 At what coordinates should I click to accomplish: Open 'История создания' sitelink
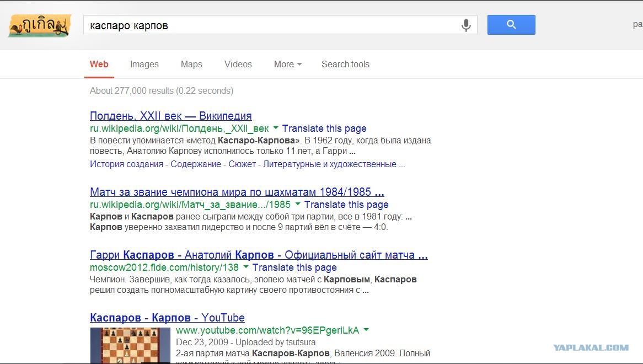(126, 164)
